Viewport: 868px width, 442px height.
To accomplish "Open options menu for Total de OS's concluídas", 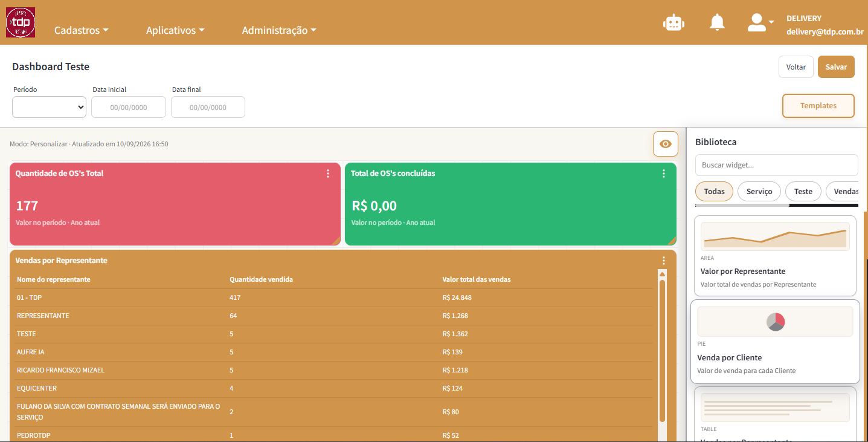I will 664,174.
